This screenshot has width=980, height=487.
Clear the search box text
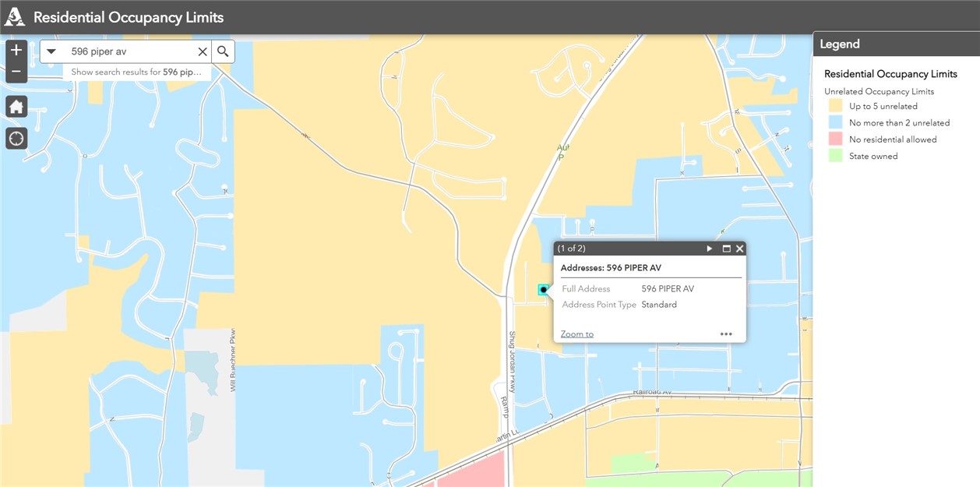pyautogui.click(x=203, y=51)
